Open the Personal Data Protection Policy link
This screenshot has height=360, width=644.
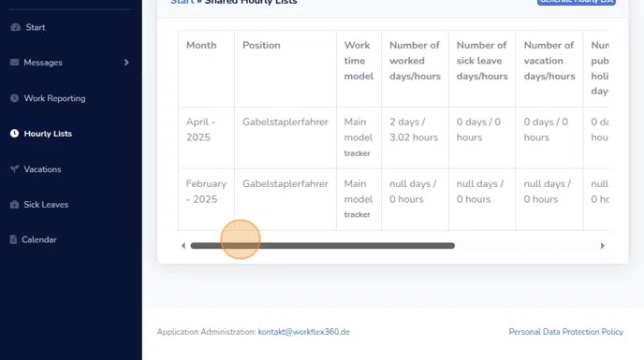566,332
